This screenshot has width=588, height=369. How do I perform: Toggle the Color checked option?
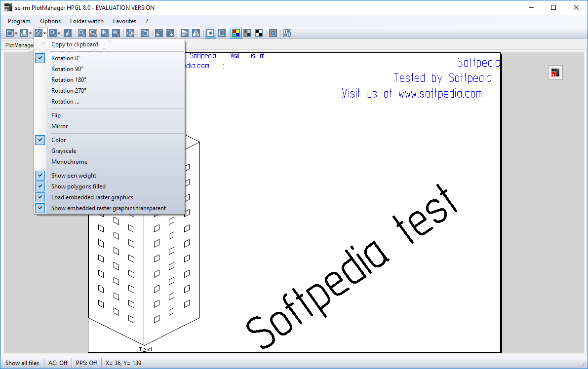(110, 140)
